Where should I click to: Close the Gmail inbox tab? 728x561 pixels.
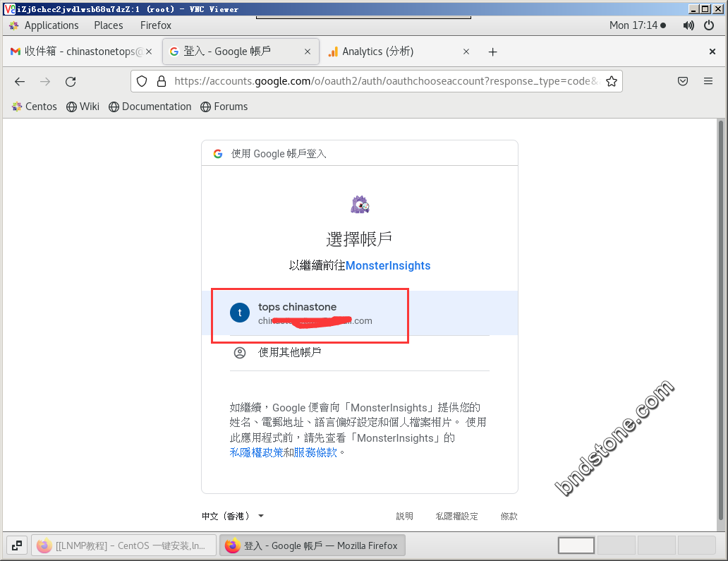[149, 52]
